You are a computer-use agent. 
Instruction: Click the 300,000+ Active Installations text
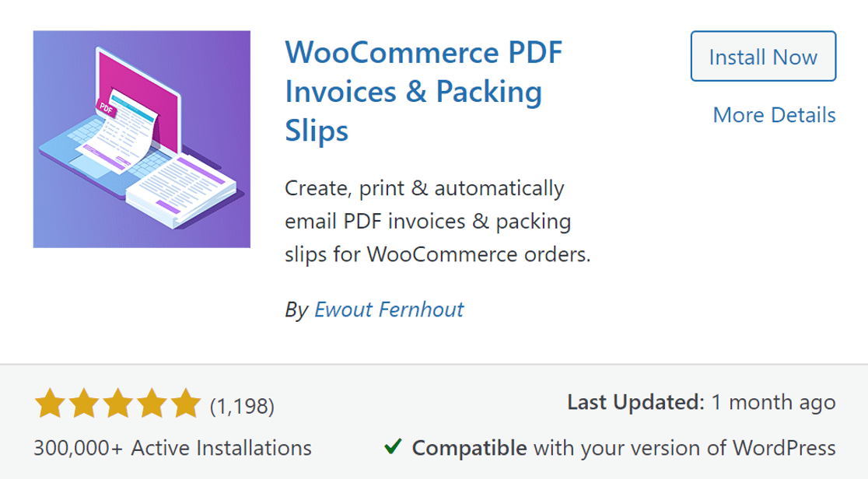[x=171, y=448]
